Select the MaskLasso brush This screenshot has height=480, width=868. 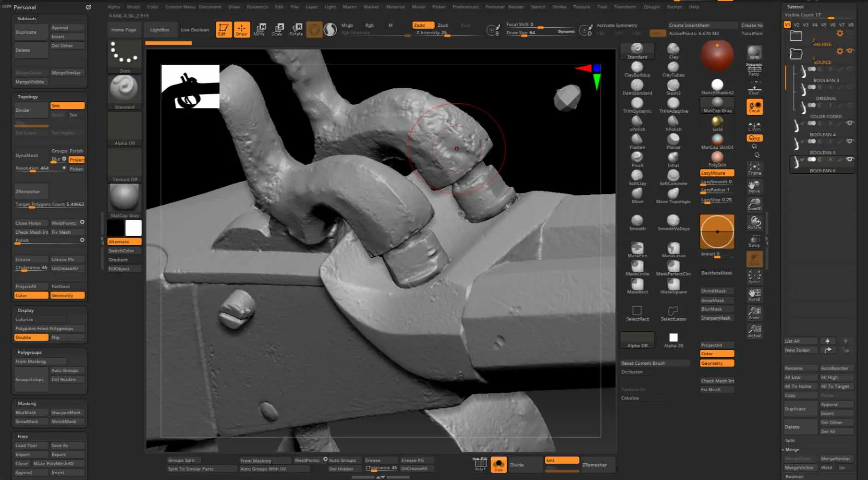pyautogui.click(x=673, y=250)
